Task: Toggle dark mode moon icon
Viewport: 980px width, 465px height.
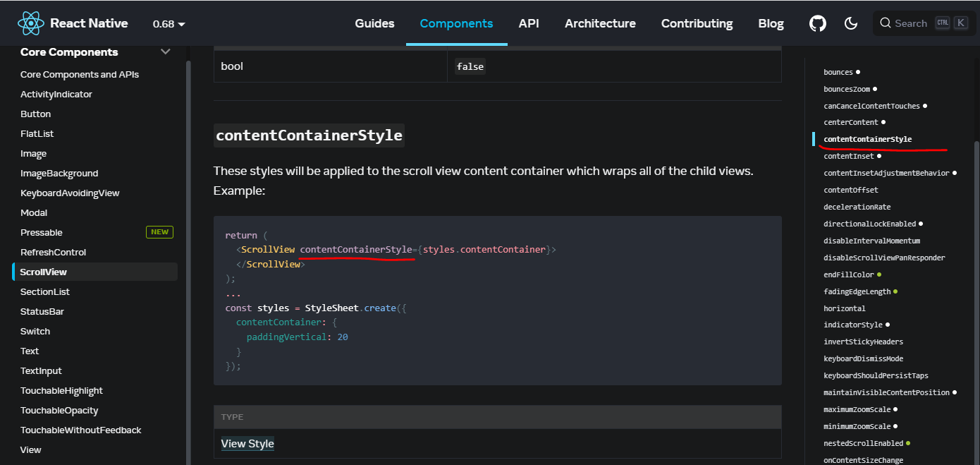Action: (x=851, y=23)
